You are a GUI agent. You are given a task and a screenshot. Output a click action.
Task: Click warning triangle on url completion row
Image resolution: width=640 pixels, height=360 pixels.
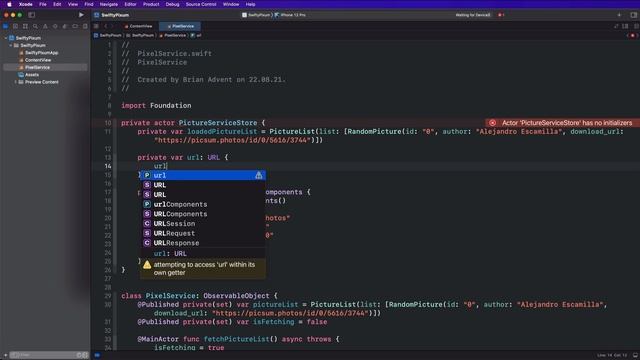pyautogui.click(x=259, y=175)
